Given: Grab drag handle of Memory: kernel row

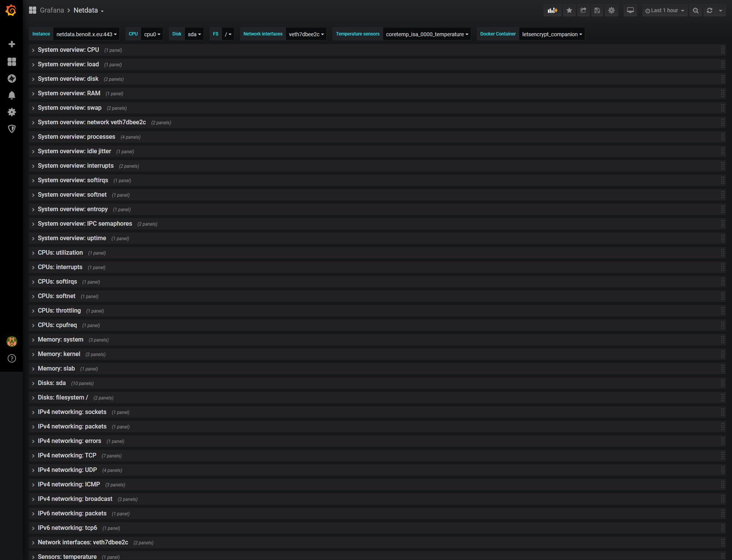Looking at the screenshot, I should (x=723, y=354).
